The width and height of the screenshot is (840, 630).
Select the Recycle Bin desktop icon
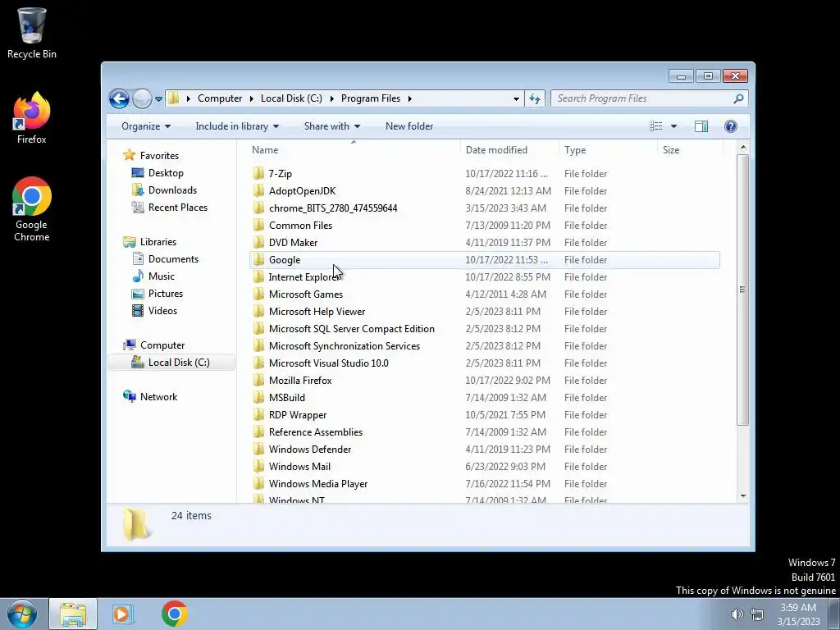tap(32, 33)
